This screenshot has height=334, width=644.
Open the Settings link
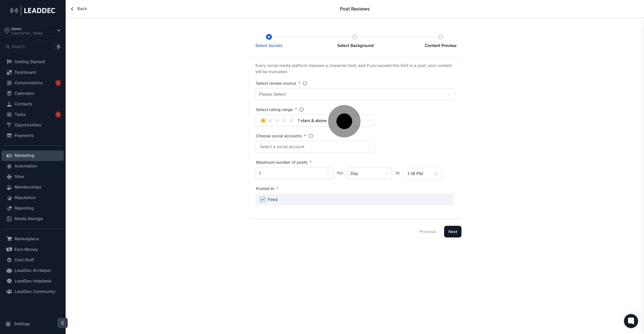click(x=22, y=324)
